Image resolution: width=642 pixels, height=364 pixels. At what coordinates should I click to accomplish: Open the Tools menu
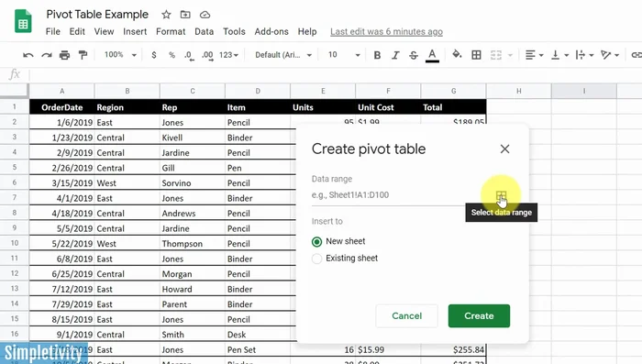[234, 31]
